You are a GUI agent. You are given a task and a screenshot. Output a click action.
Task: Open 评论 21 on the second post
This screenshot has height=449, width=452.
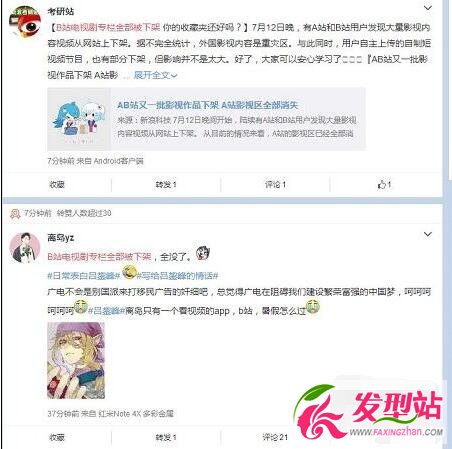(x=275, y=437)
